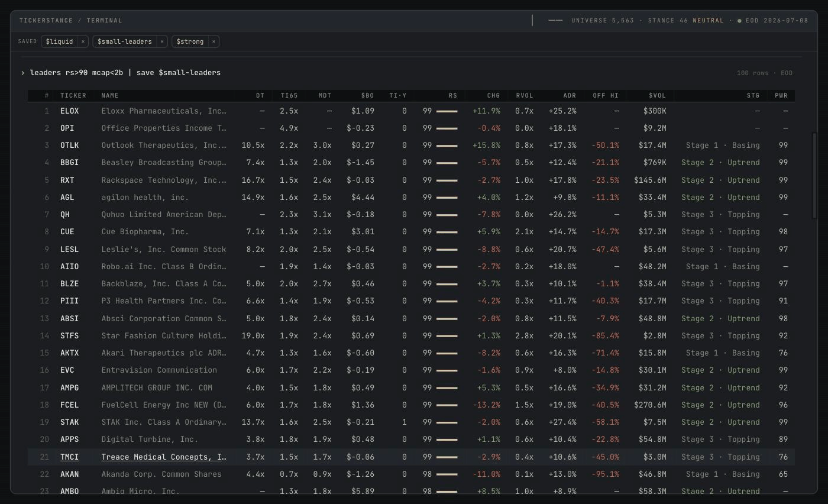The image size is (828, 504).
Task: Load the $liquid saved query
Action: click(x=60, y=41)
